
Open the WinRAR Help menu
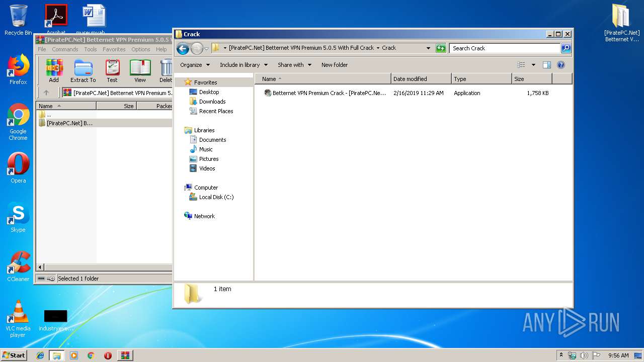161,49
